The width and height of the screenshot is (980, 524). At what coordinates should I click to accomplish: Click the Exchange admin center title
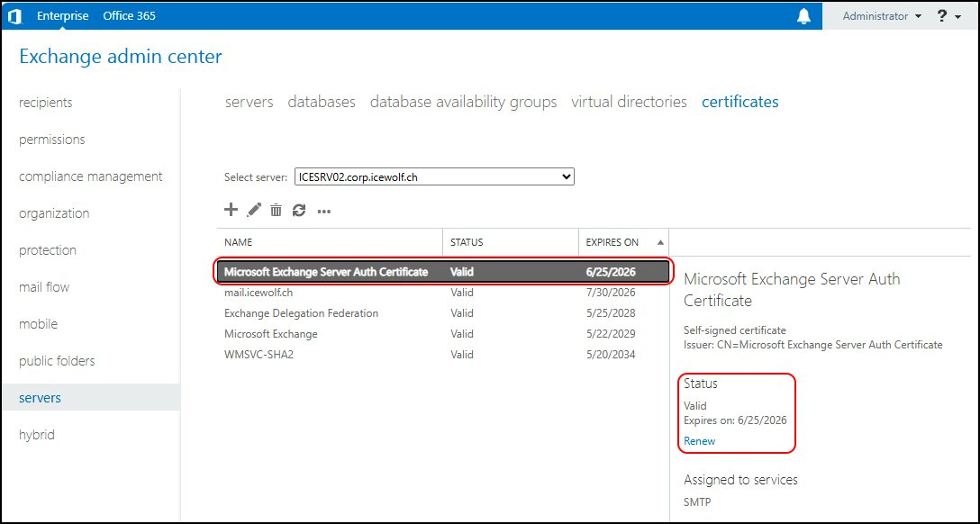pos(121,57)
